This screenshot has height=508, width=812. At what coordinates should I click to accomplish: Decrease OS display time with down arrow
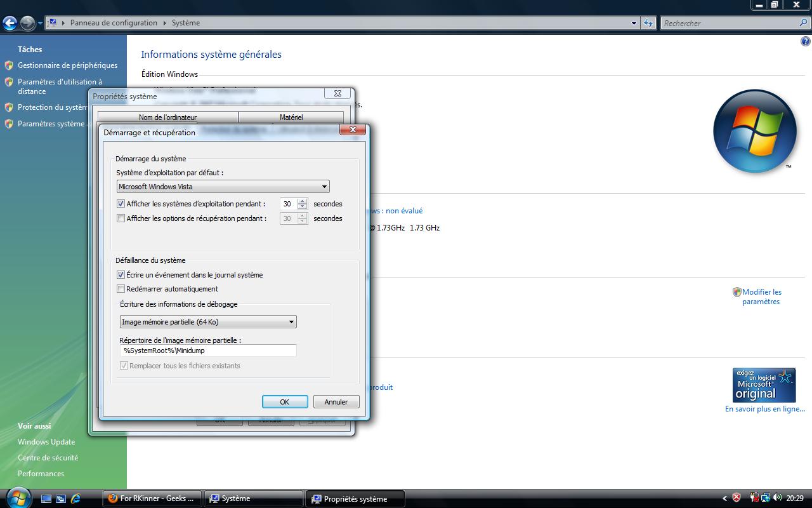pos(303,208)
